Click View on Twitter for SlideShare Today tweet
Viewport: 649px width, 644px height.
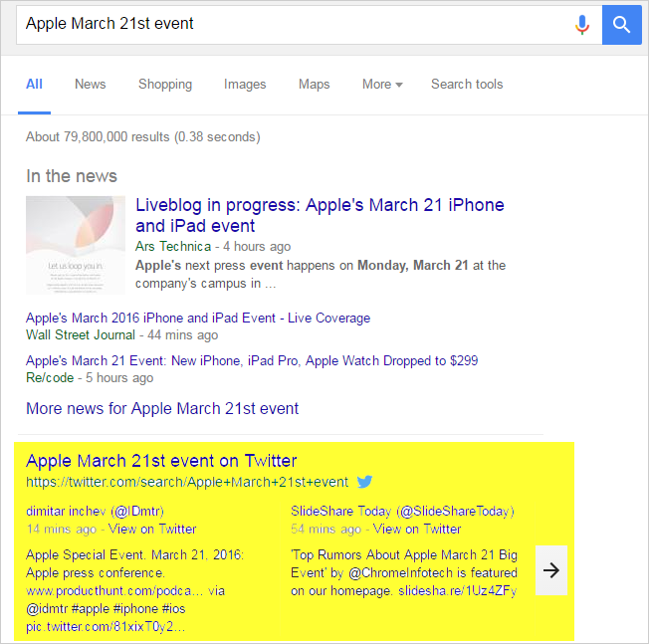[x=417, y=529]
